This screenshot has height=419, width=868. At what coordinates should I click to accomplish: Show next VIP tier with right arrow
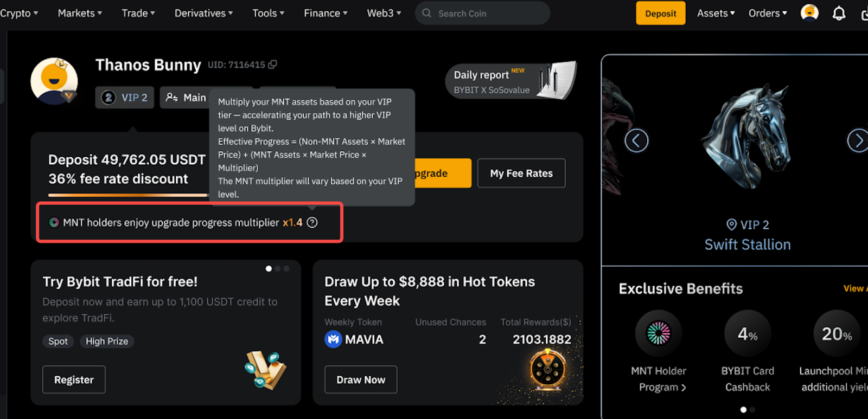coord(858,141)
